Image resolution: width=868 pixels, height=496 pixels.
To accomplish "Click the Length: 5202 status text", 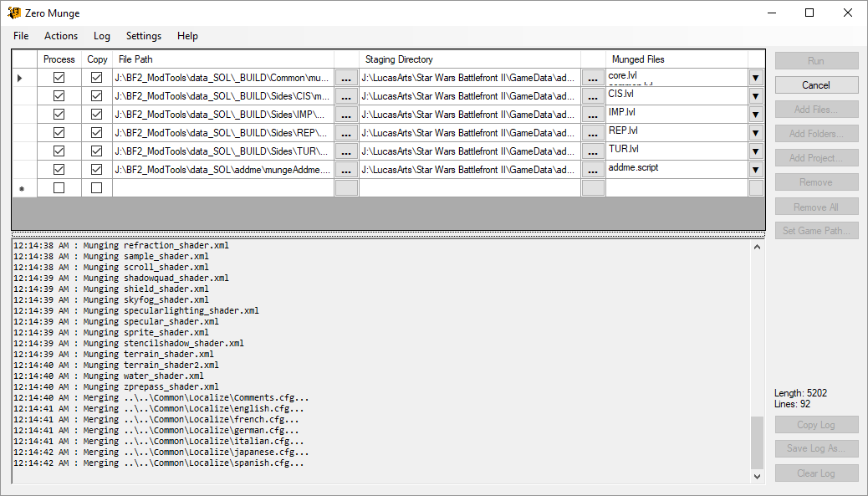I will (x=800, y=393).
